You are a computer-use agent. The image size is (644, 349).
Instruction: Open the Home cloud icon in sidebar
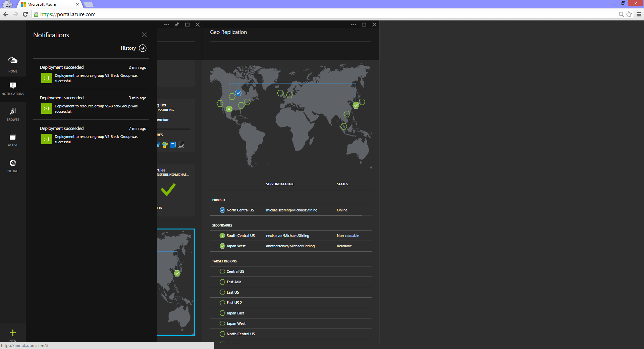click(x=13, y=60)
